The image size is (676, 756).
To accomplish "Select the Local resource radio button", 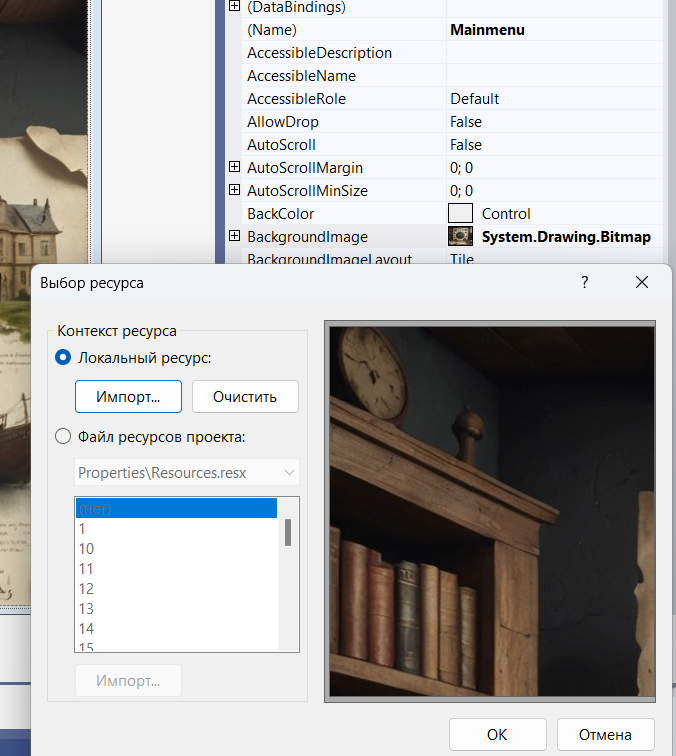I will click(64, 357).
